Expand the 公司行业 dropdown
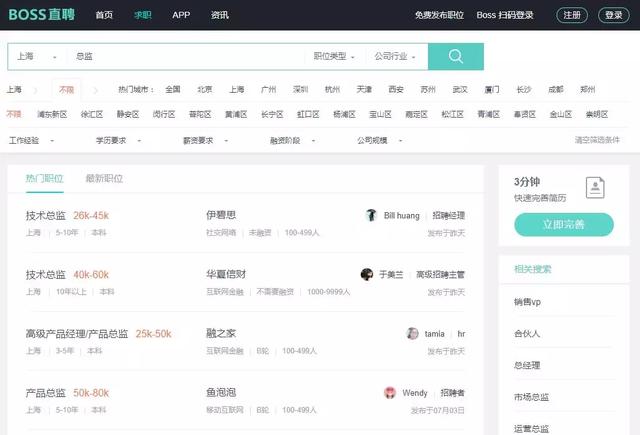Screen dimensions: 640x435 tap(395, 56)
